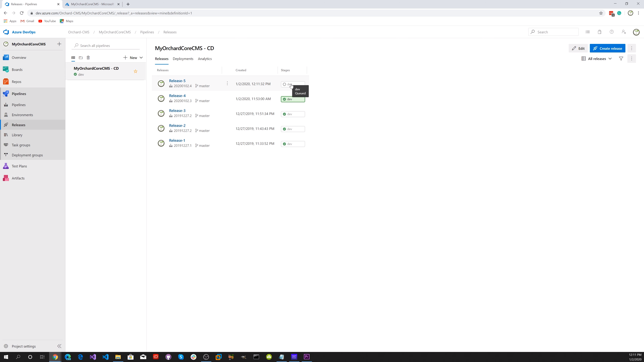Open the Overview section in sidebar

(x=19, y=57)
